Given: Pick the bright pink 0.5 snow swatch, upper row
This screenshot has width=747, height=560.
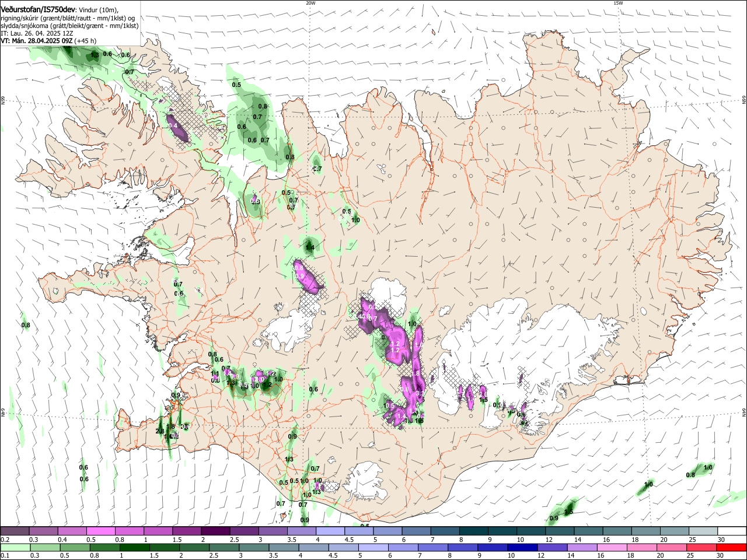Looking at the screenshot, I should pos(100,531).
